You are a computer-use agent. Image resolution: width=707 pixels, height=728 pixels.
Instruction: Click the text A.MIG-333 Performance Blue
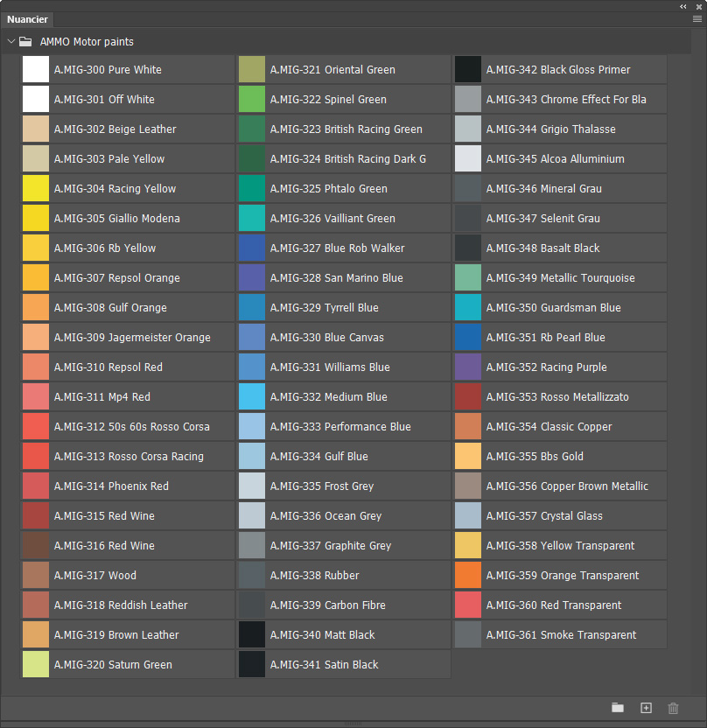[x=340, y=427]
